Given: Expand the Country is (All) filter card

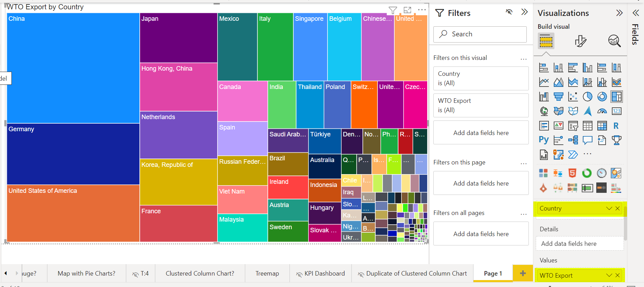Looking at the screenshot, I should point(481,78).
